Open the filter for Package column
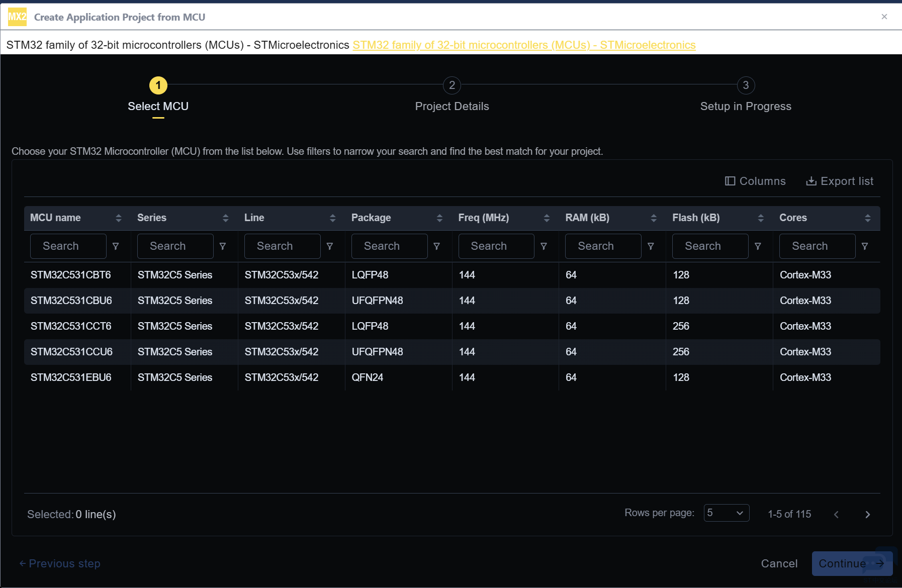This screenshot has height=588, width=902. tap(436, 246)
